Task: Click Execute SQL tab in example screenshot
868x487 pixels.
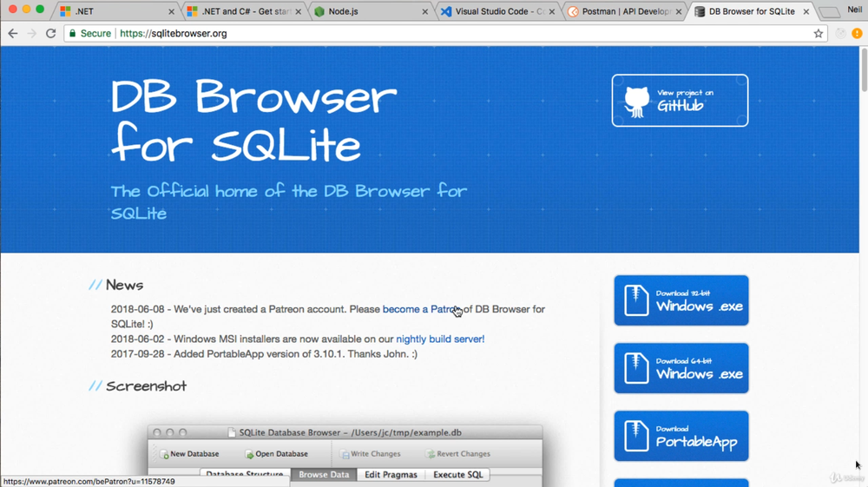Action: pos(457,475)
